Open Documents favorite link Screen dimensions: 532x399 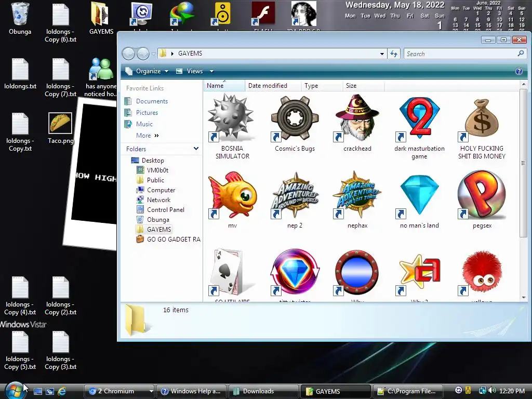coord(152,101)
